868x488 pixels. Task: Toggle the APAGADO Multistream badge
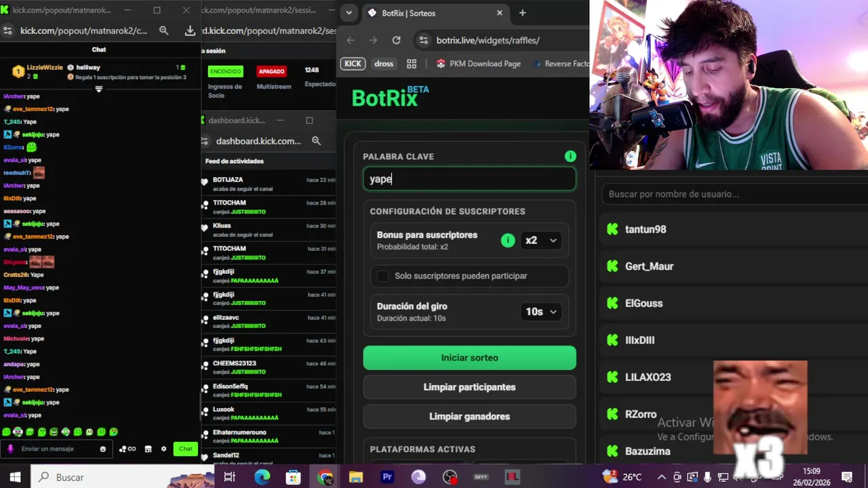pos(271,71)
